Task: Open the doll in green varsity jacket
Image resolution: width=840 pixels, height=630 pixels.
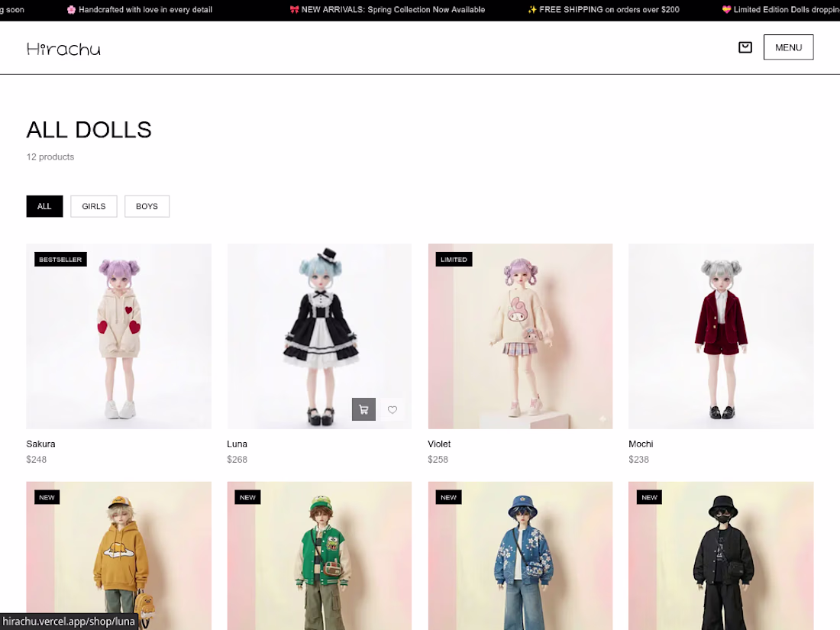Action: coord(319,555)
